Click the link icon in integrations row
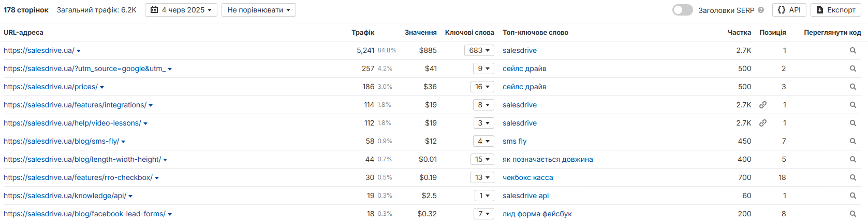 click(x=762, y=105)
